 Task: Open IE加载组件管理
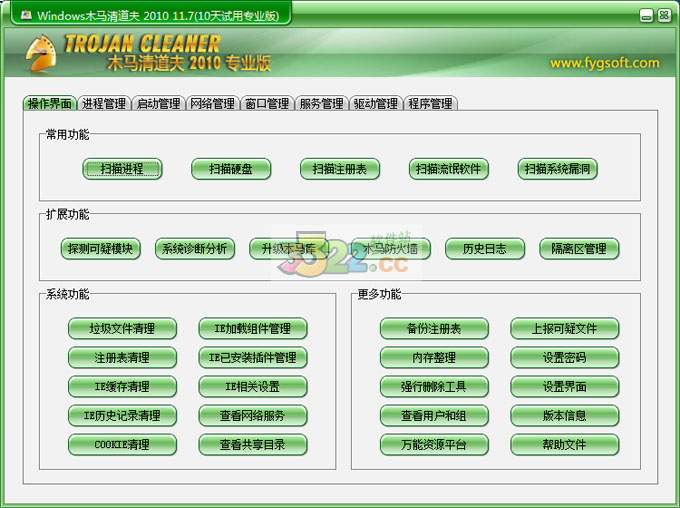tap(253, 328)
